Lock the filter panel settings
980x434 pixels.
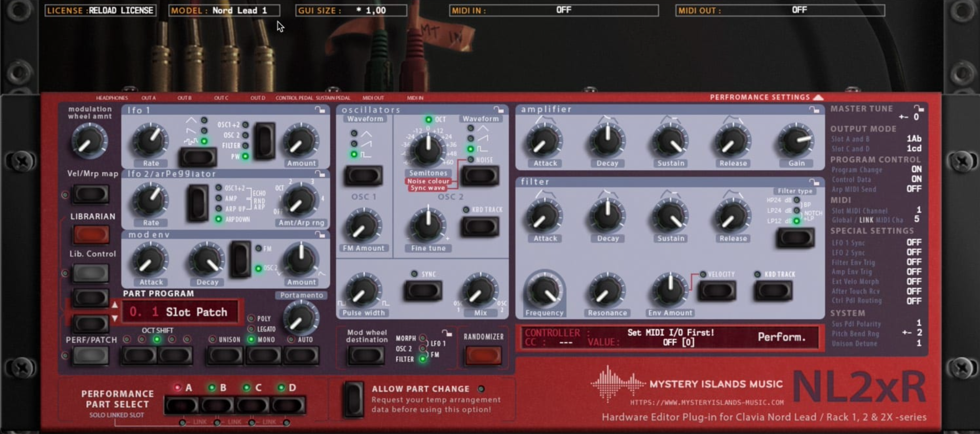814,182
